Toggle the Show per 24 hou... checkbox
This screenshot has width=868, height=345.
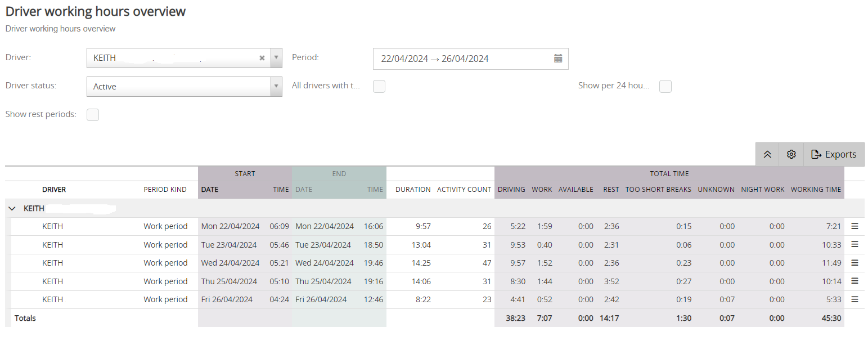(x=665, y=86)
